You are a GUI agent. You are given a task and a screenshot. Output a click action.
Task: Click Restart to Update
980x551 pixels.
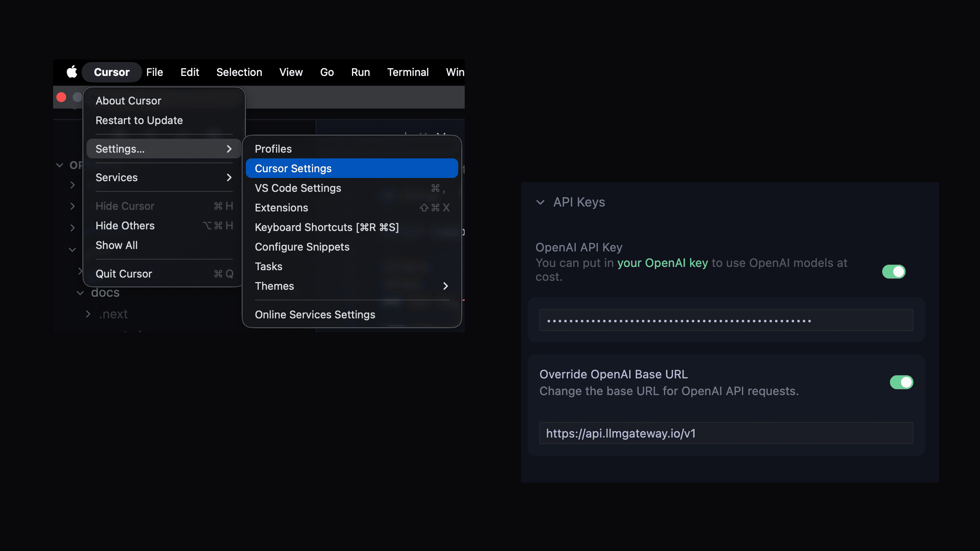tap(139, 120)
